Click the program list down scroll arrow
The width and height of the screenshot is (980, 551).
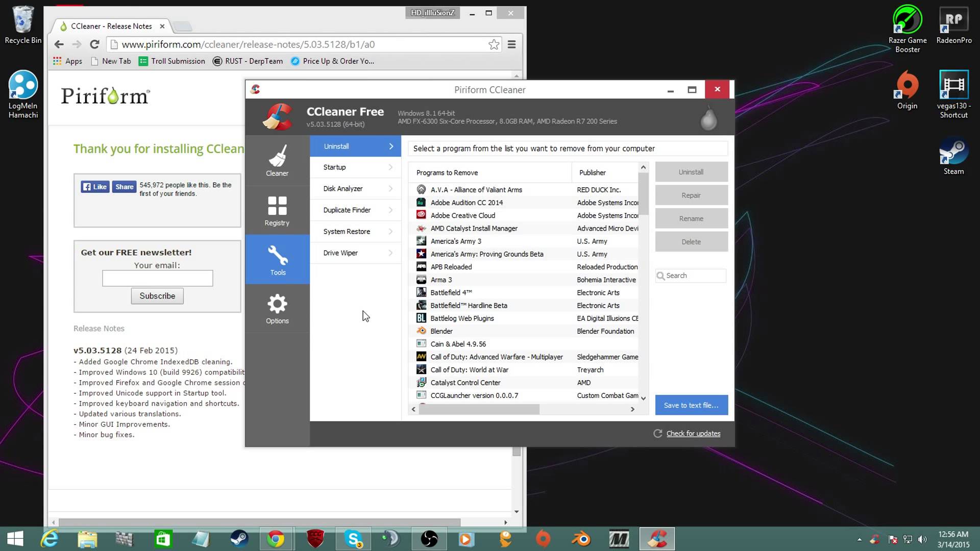643,398
